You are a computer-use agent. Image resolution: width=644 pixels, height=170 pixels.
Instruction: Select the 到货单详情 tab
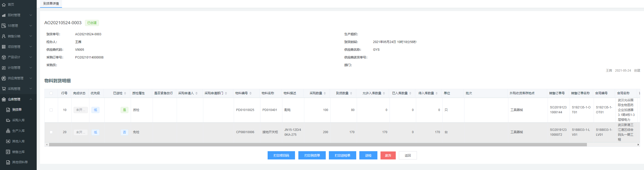(x=51, y=4)
